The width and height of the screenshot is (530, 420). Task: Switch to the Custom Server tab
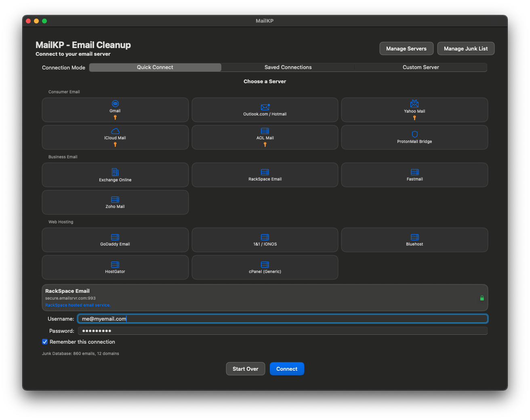pos(421,67)
